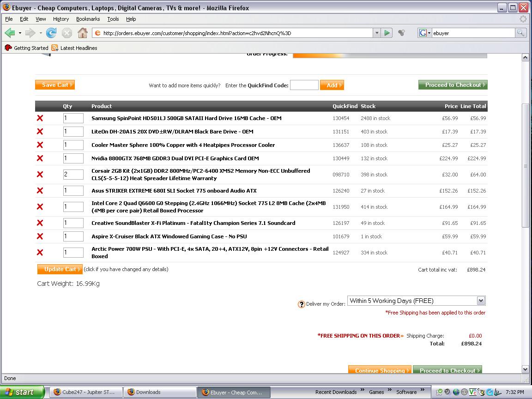Remove Intel Core 2 Quad Q6600 item
The height and width of the screenshot is (399, 532).
click(x=40, y=206)
